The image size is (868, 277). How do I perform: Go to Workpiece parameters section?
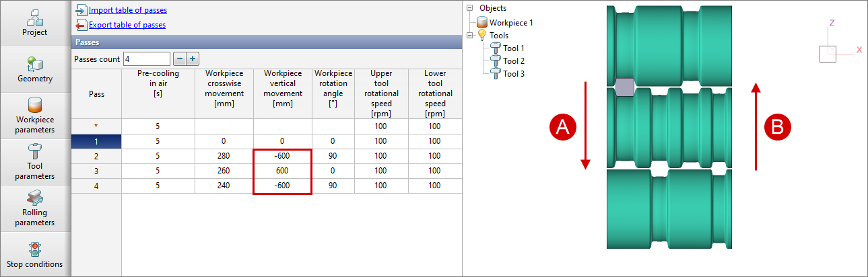pyautogui.click(x=34, y=116)
